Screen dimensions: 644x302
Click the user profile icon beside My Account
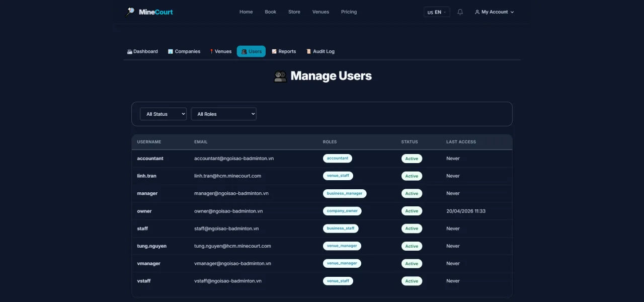click(477, 12)
